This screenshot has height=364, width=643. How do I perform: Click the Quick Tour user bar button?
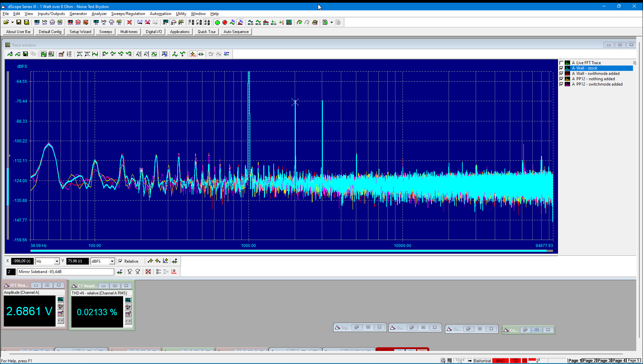[207, 32]
